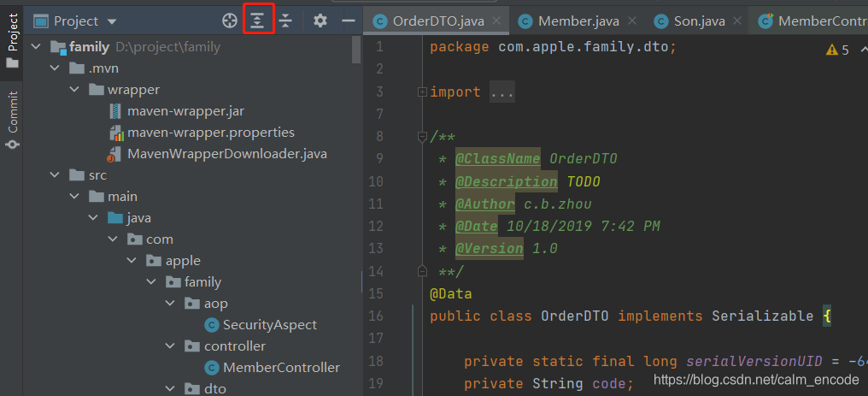Open the Commit side tab
868x396 pixels.
coord(12,120)
